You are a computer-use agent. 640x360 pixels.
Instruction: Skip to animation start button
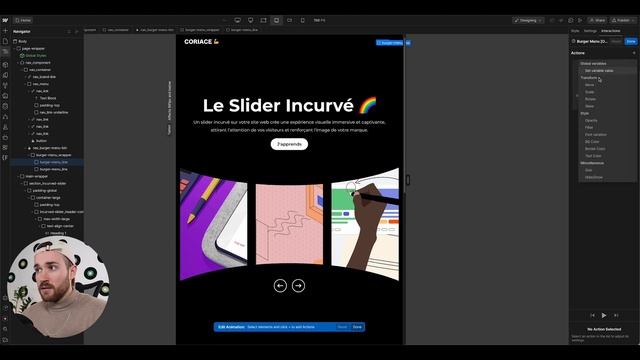pos(592,315)
